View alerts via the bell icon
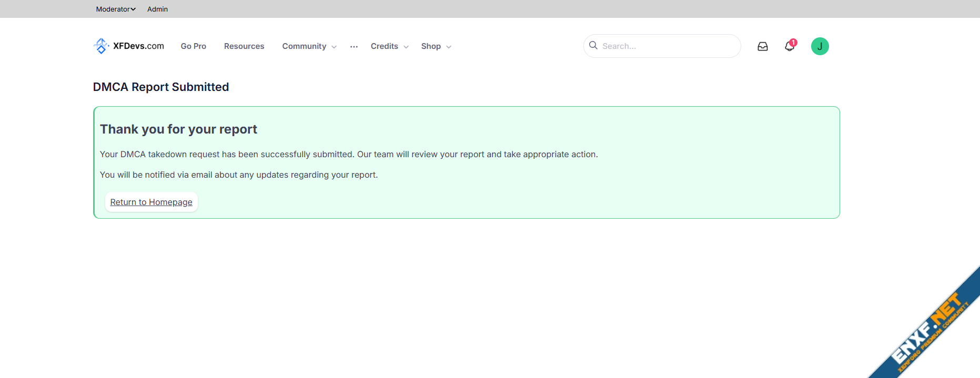Screen dimensions: 980x378 789,46
